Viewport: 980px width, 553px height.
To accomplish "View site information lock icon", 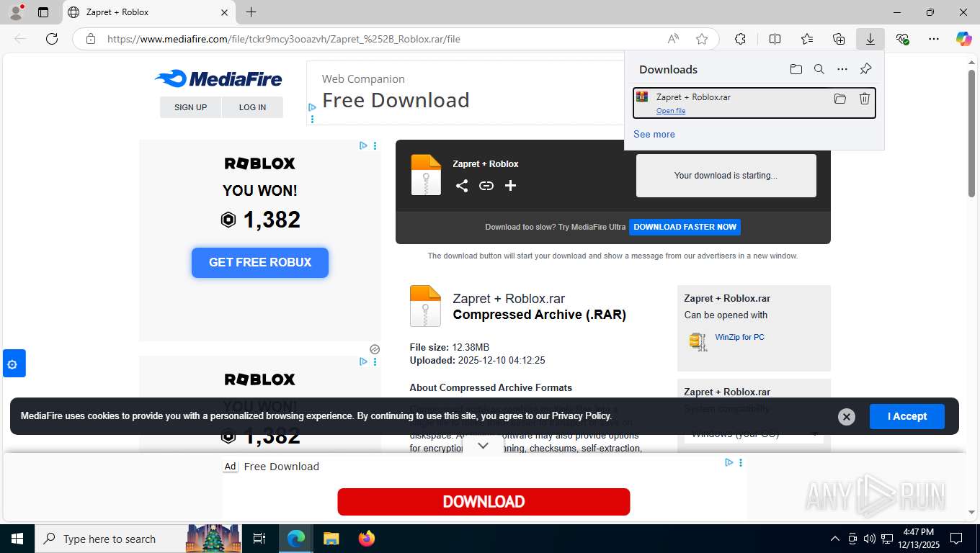I will tap(91, 39).
